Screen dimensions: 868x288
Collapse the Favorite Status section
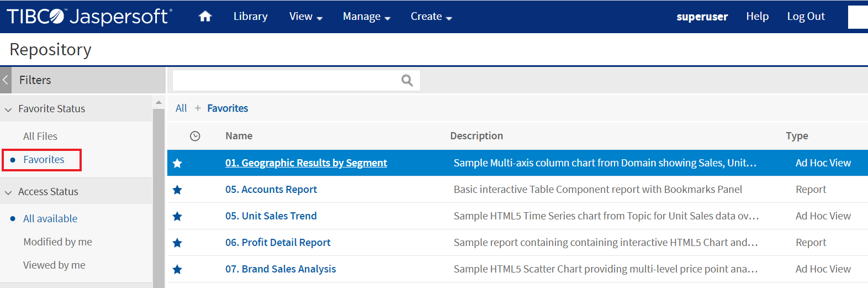(8, 109)
